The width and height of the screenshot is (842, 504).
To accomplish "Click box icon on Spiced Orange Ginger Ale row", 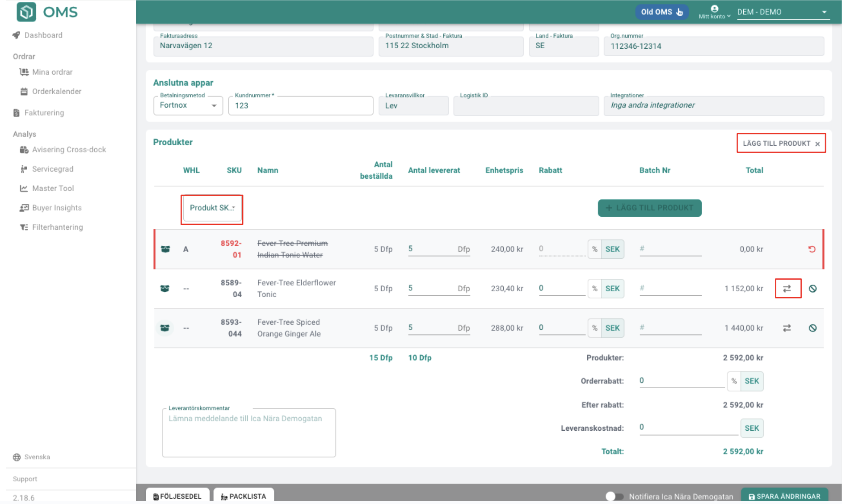I will 165,328.
